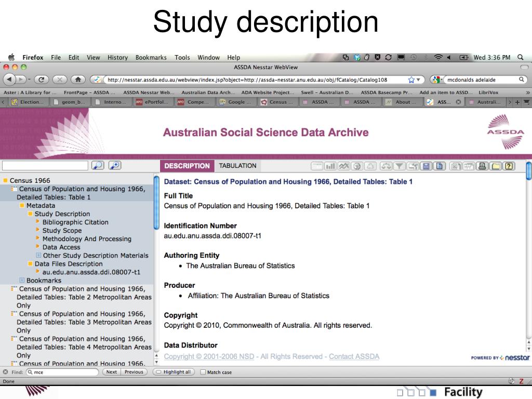This screenshot has width=532, height=399.
Task: Click the blue document export icon
Action: (x=440, y=166)
